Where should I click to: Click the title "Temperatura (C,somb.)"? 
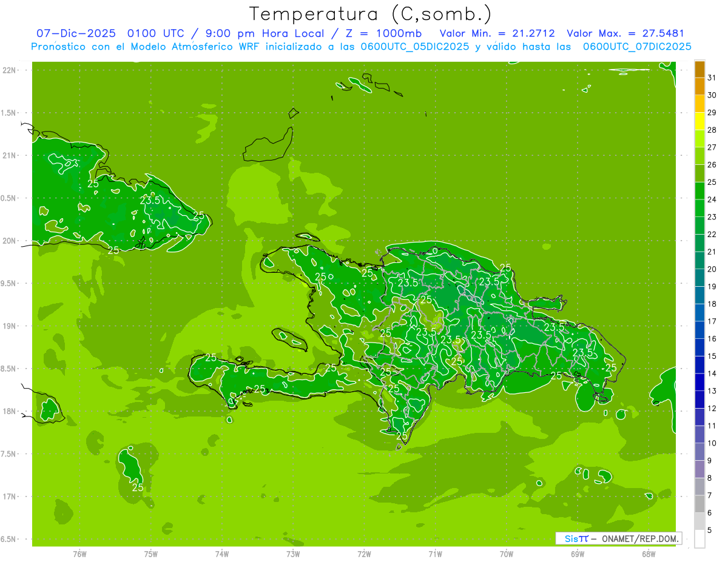(371, 14)
